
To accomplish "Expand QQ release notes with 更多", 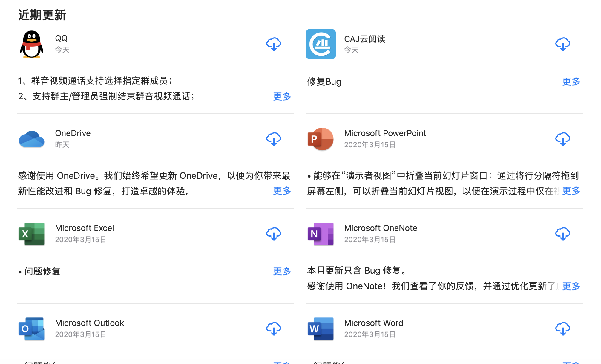I will (x=282, y=96).
